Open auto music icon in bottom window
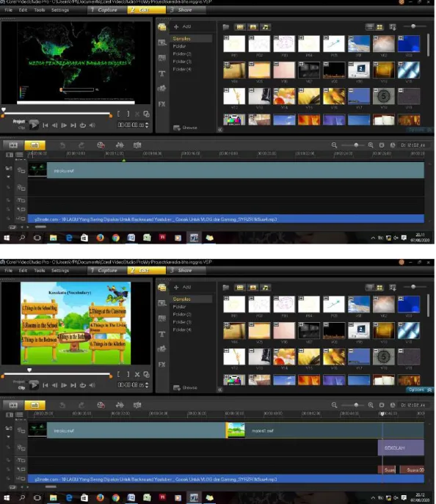 coord(137,405)
